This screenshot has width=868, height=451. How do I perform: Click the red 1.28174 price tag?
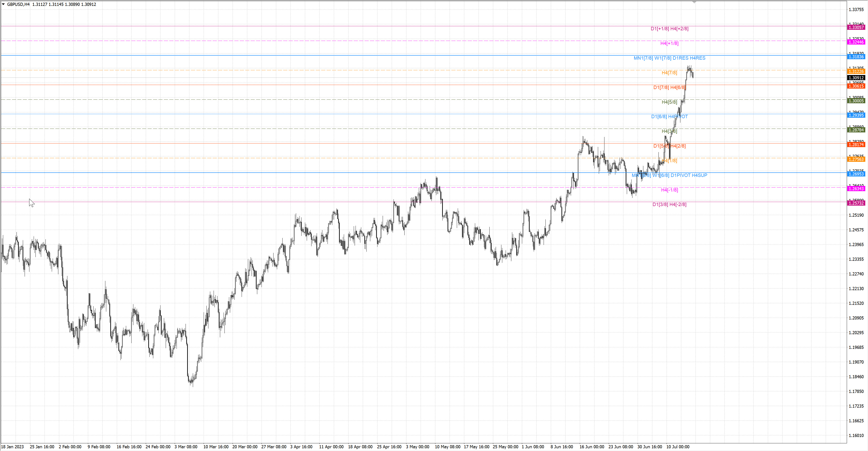(x=856, y=144)
